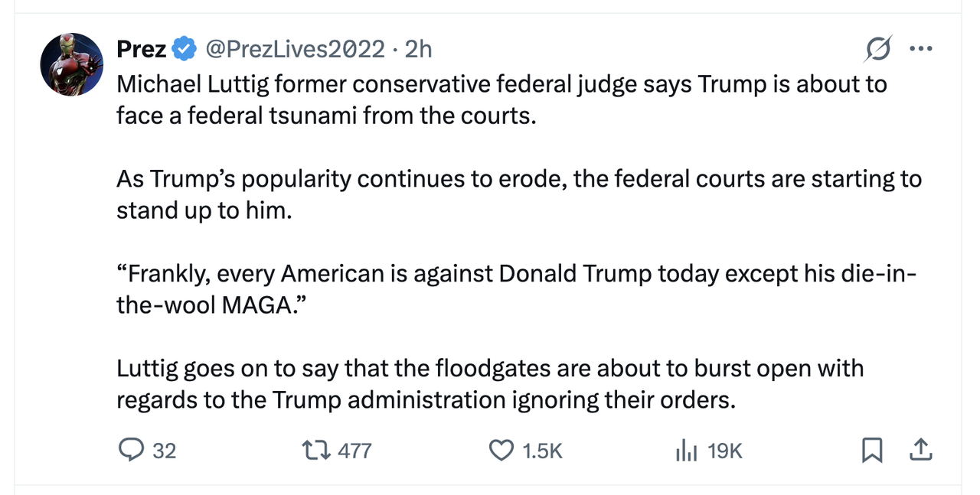980x495 pixels.
Task: Click the "Michael Luttig former conservative" opening paragraph
Action: [x=501, y=99]
